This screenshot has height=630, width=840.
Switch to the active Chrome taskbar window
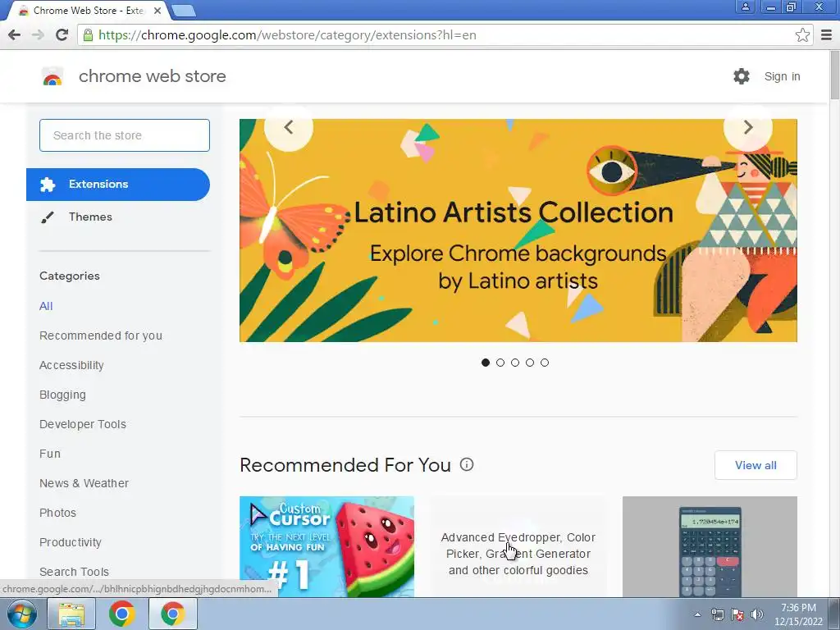172,614
